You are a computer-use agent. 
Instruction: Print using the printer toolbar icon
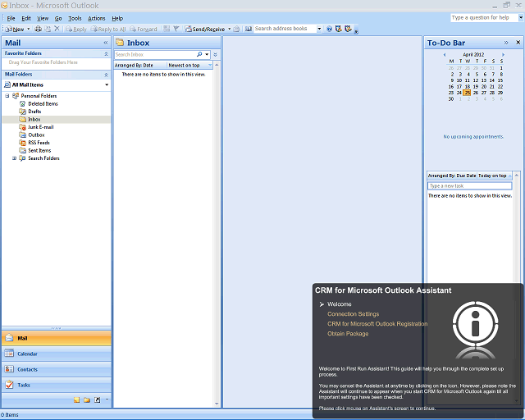point(39,29)
